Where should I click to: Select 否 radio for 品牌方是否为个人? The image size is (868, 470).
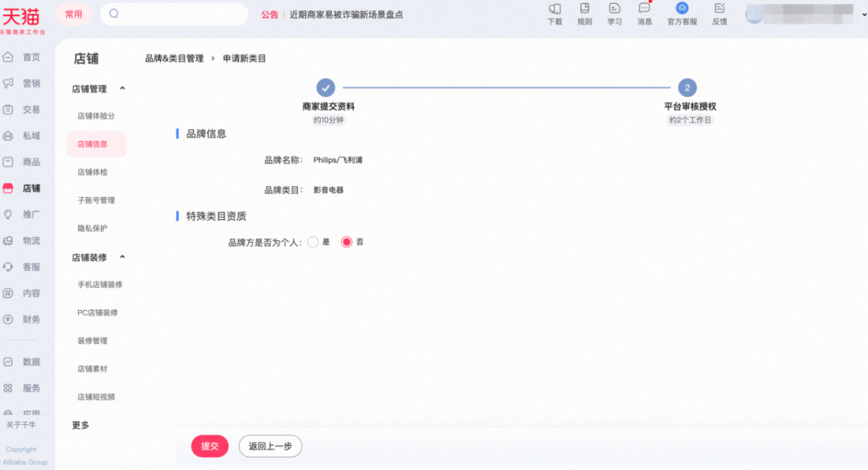coord(347,242)
